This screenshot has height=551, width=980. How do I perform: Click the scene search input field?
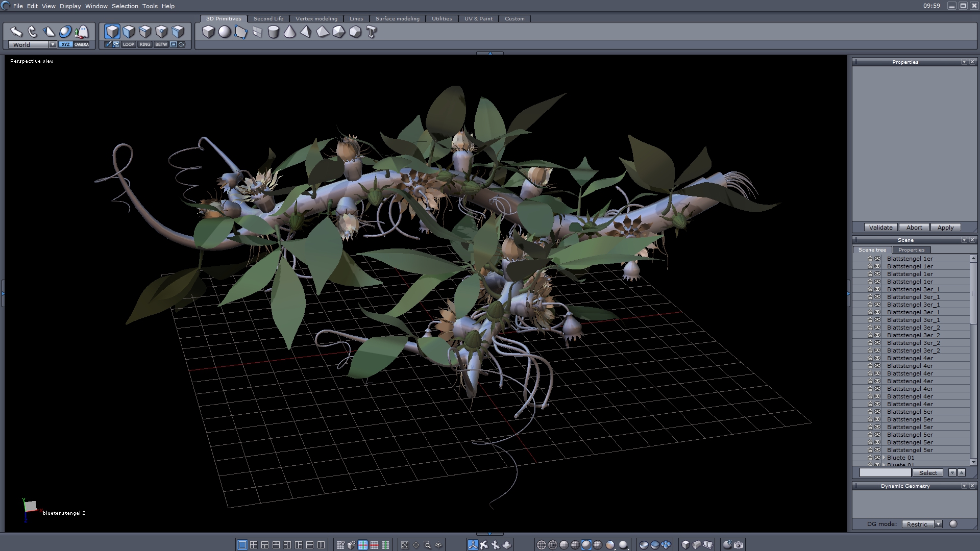(x=885, y=472)
